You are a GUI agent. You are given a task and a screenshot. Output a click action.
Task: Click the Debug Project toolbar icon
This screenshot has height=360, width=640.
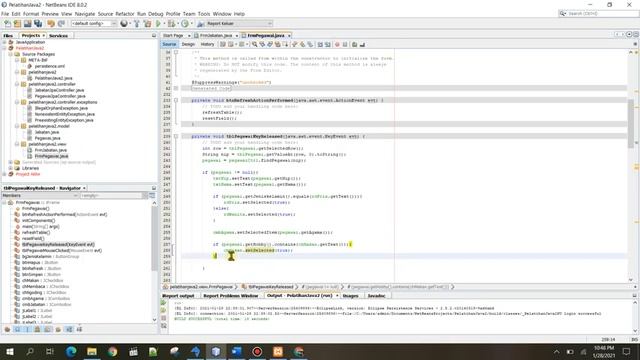coord(171,24)
